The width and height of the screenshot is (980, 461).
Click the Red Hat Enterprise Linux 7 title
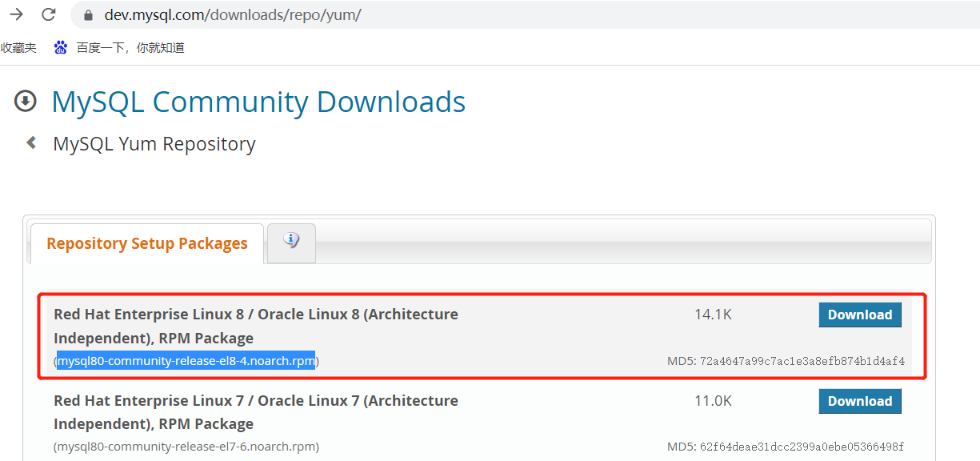(x=256, y=412)
